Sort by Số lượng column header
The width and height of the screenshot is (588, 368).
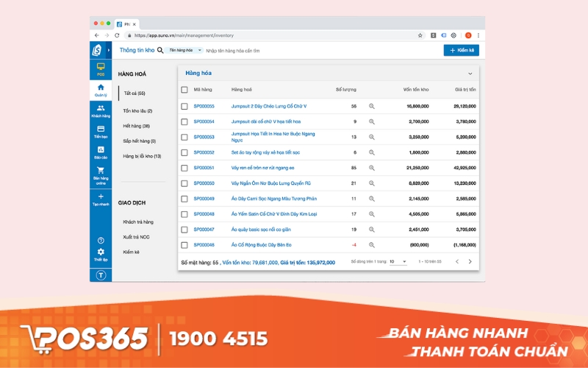[345, 90]
